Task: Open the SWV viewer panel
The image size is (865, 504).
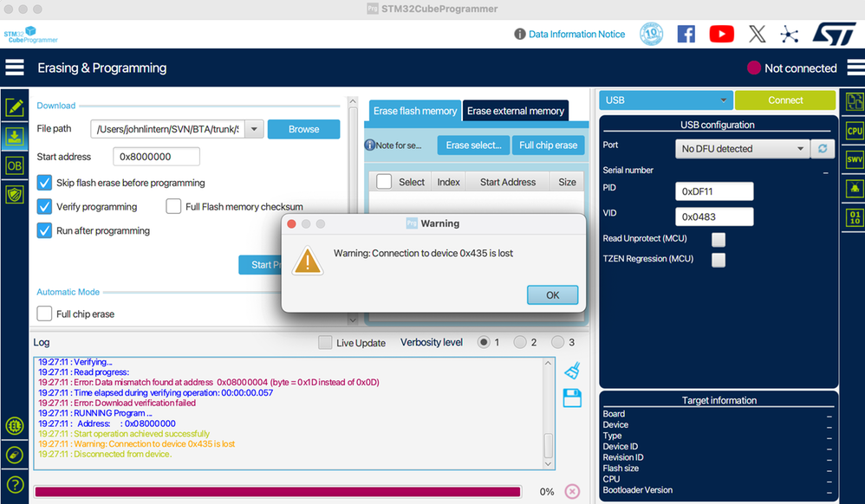Action: [x=854, y=158]
